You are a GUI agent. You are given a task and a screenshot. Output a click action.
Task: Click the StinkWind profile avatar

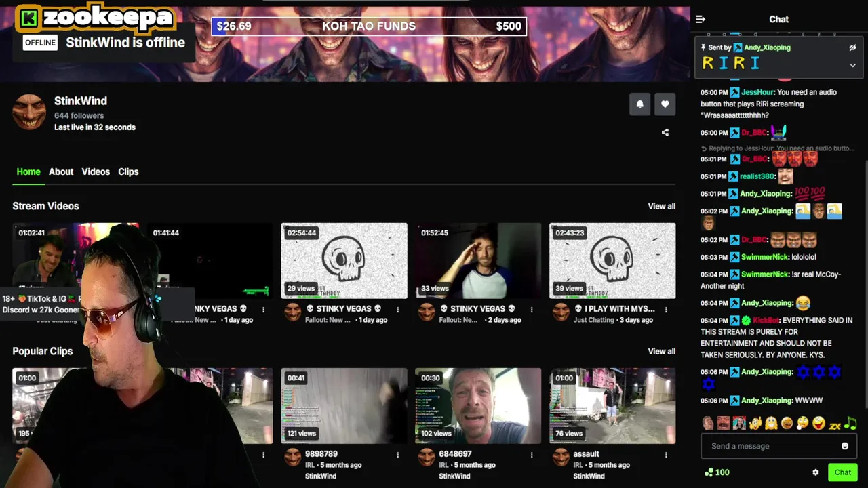(x=29, y=112)
